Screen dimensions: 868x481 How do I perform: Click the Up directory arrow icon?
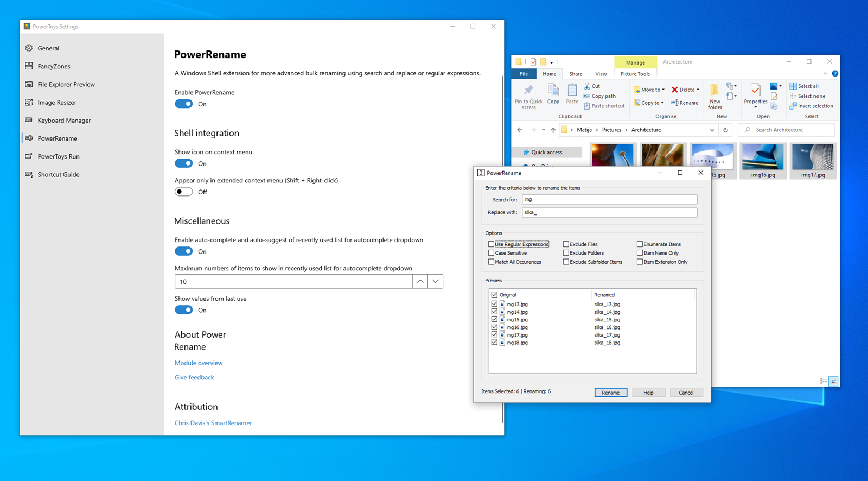(x=553, y=130)
